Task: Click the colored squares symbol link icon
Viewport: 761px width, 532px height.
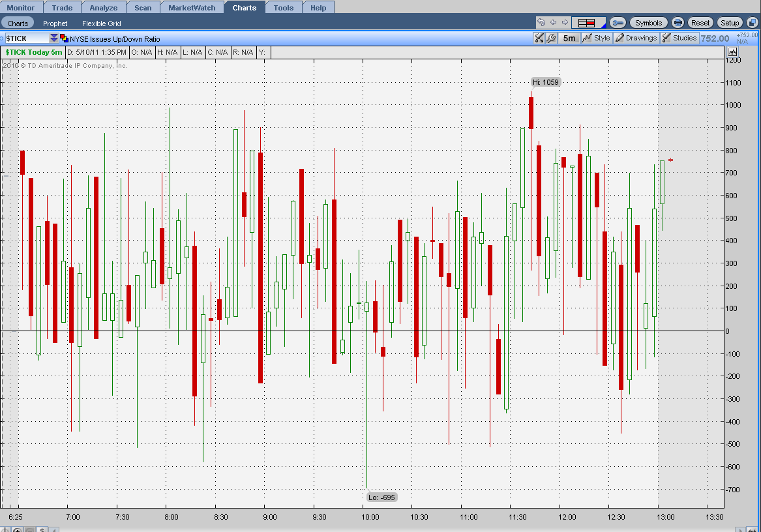Action: (64, 38)
